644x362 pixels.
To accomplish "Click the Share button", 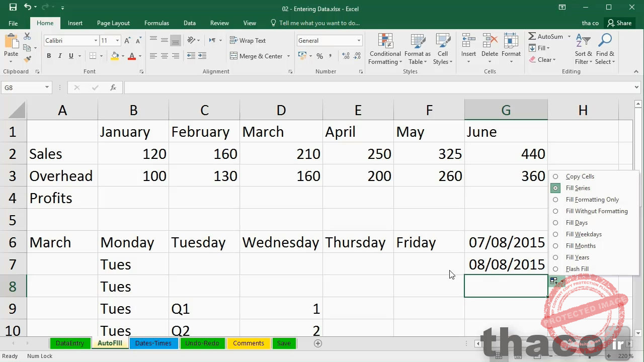I will click(x=619, y=23).
